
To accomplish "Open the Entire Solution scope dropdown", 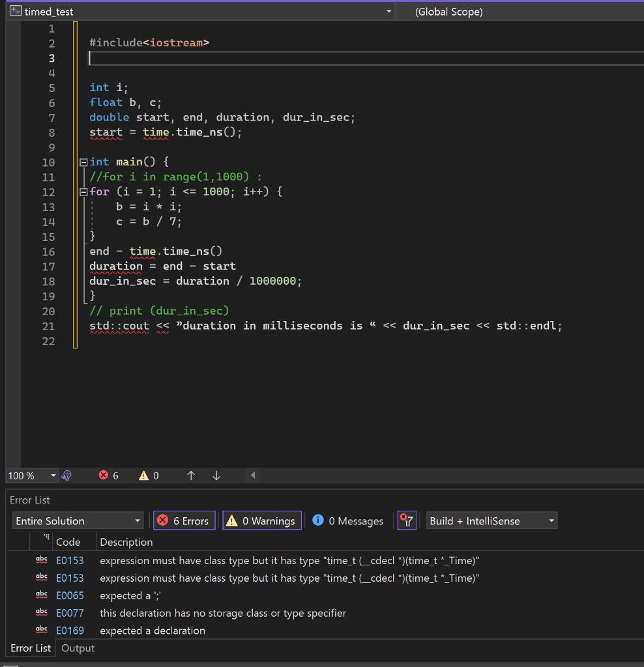I will coord(78,520).
